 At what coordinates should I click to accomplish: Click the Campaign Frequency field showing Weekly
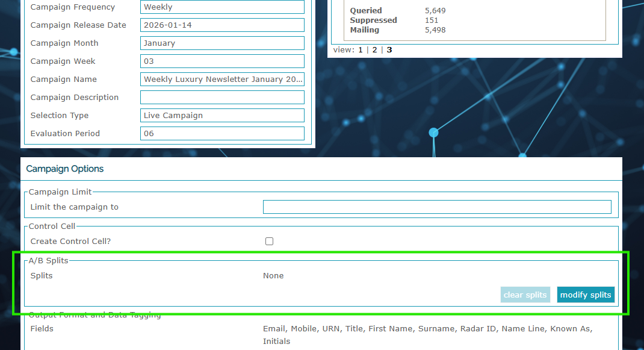click(x=222, y=7)
